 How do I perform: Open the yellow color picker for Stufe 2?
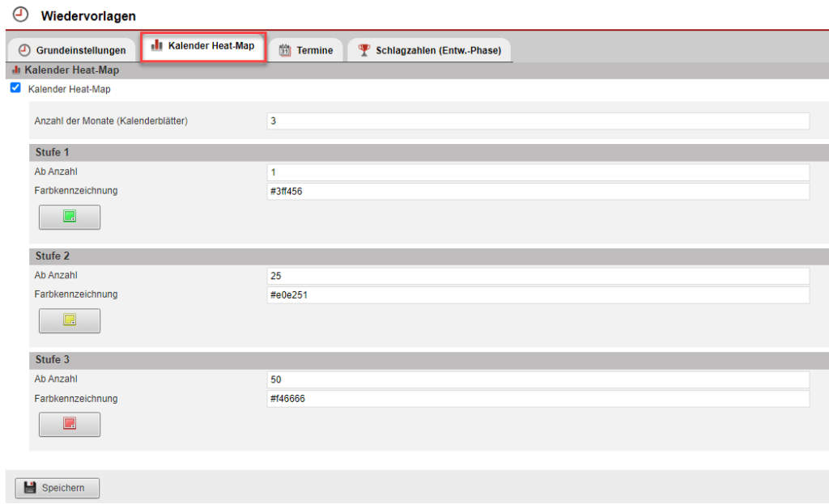point(70,320)
